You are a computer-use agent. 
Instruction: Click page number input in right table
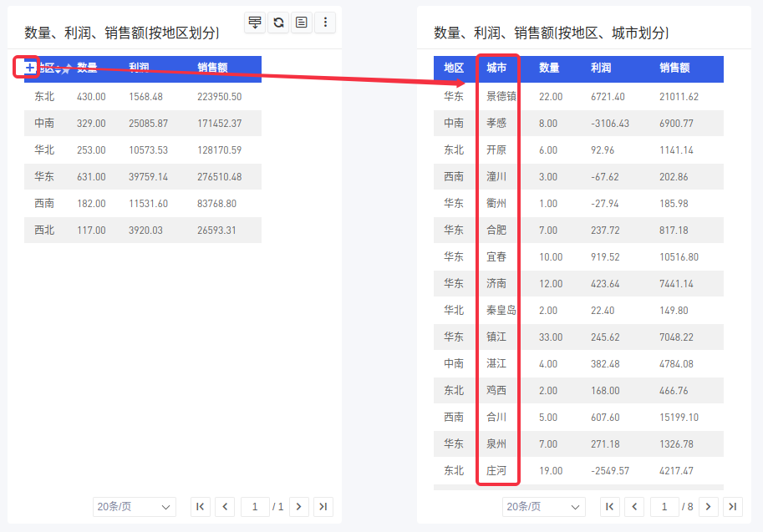coord(664,506)
